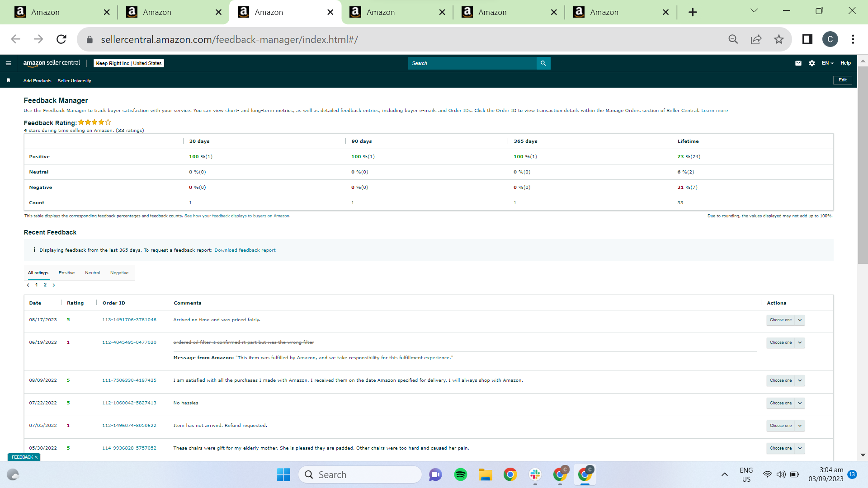Click the share page icon
Image resolution: width=868 pixels, height=488 pixels.
pyautogui.click(x=756, y=39)
